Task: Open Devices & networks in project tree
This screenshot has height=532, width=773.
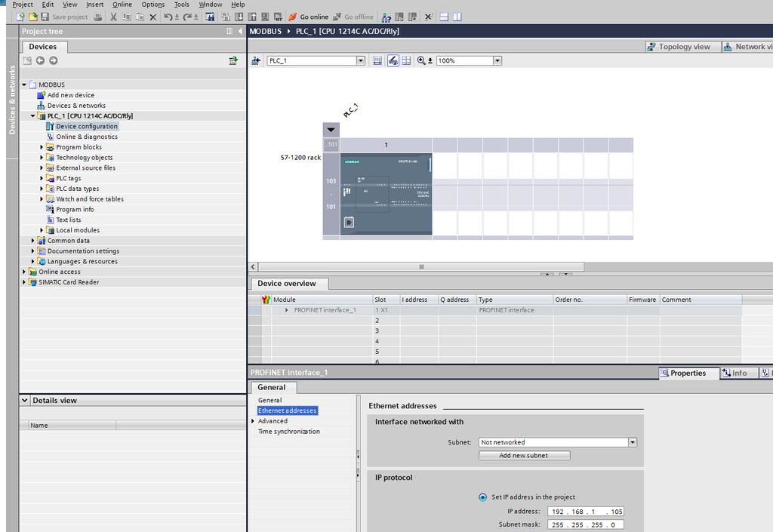Action: pos(76,106)
